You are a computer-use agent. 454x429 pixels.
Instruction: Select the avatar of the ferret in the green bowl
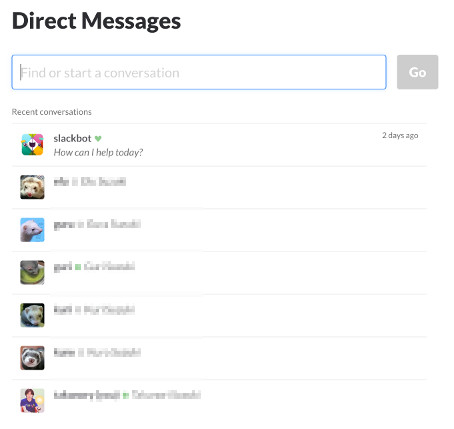click(x=32, y=273)
